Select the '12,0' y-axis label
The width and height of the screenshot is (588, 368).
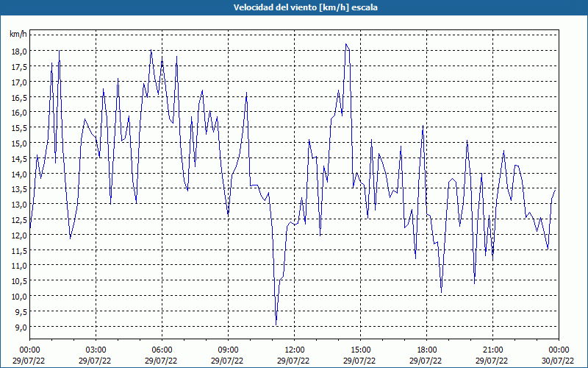pyautogui.click(x=19, y=235)
